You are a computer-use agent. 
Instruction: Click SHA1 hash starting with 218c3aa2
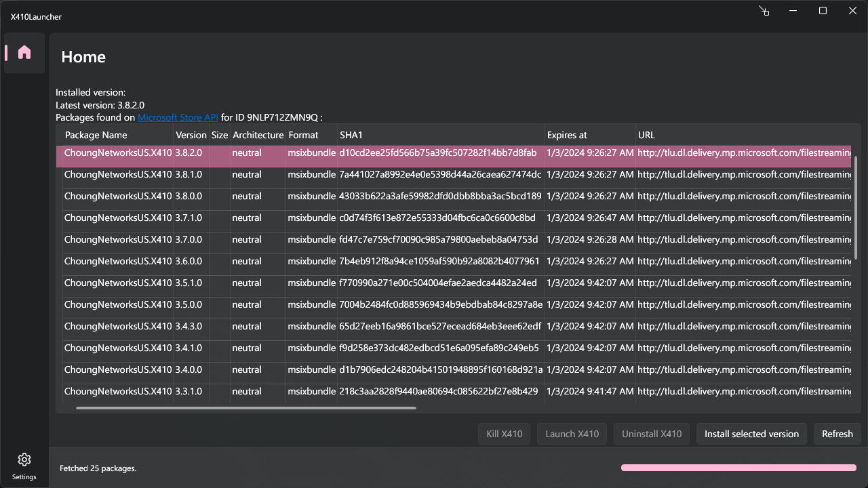(439, 392)
